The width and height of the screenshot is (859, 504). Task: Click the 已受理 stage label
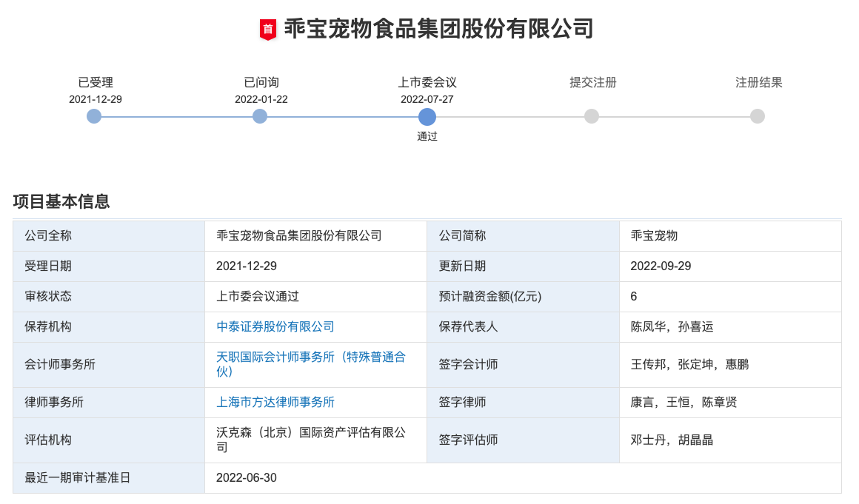96,82
